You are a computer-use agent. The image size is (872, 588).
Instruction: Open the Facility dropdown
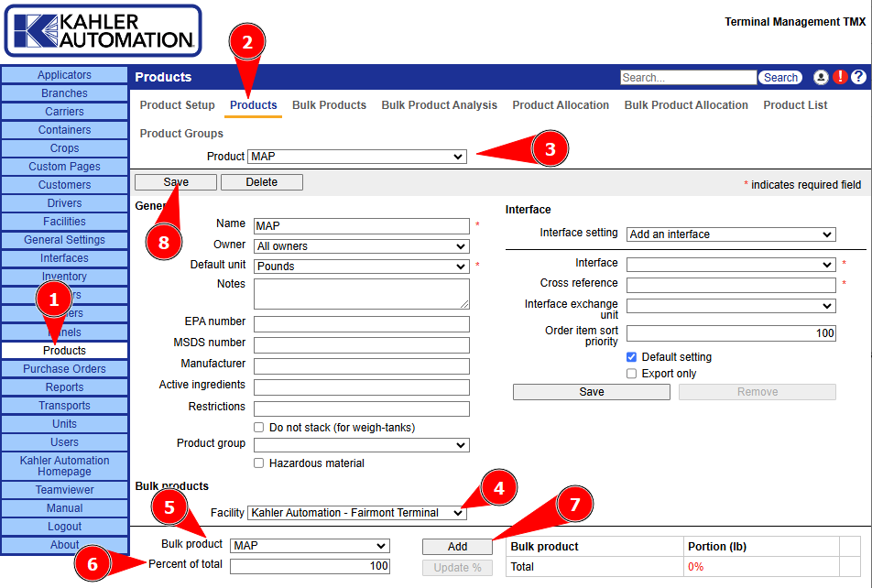coord(357,512)
